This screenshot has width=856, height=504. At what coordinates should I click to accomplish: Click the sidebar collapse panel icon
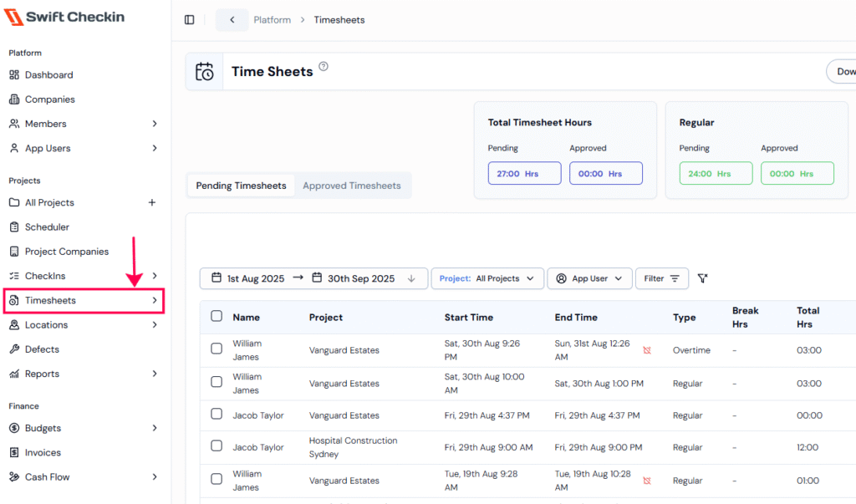(190, 20)
